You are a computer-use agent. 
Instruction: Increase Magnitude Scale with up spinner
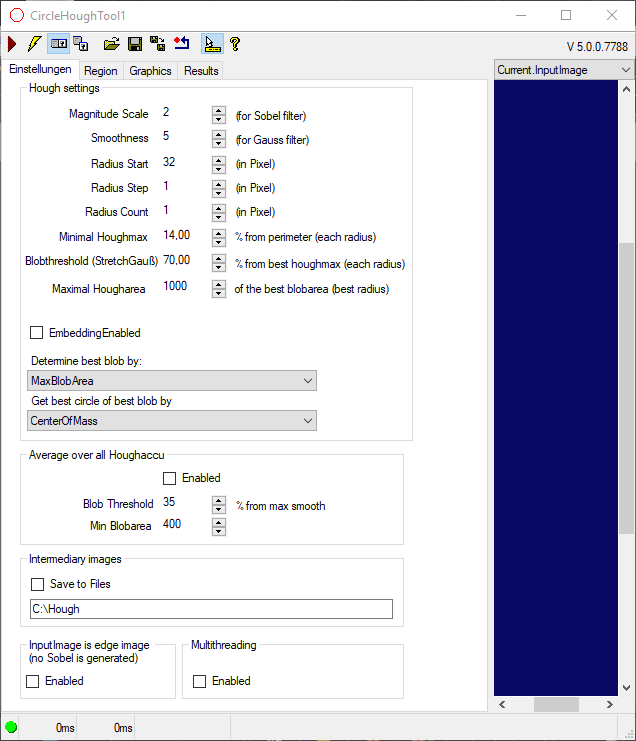click(x=219, y=111)
